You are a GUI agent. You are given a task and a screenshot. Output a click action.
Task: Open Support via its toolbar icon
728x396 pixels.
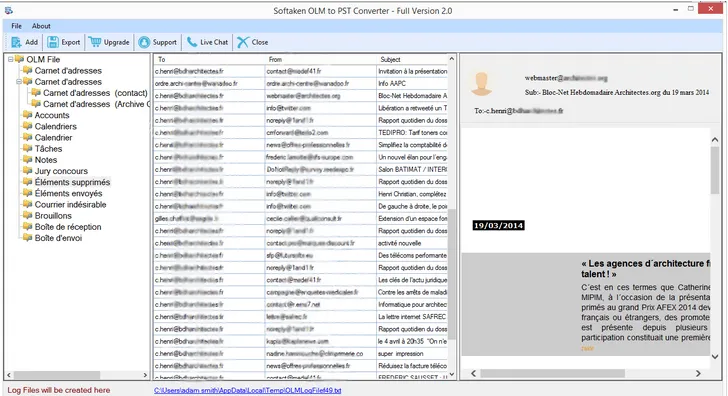pos(144,42)
